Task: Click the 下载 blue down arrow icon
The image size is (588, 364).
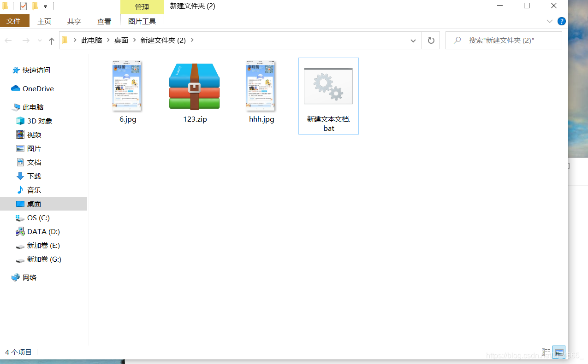Action: pyautogui.click(x=20, y=176)
